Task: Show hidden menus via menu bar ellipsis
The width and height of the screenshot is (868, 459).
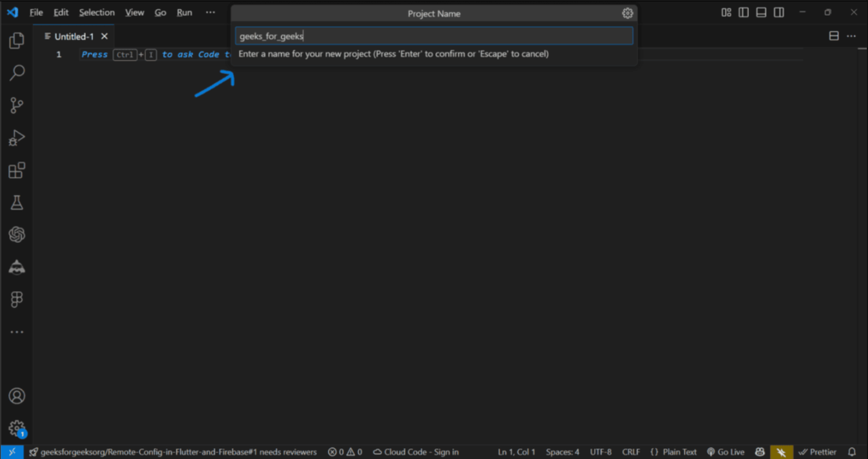Action: [x=210, y=12]
